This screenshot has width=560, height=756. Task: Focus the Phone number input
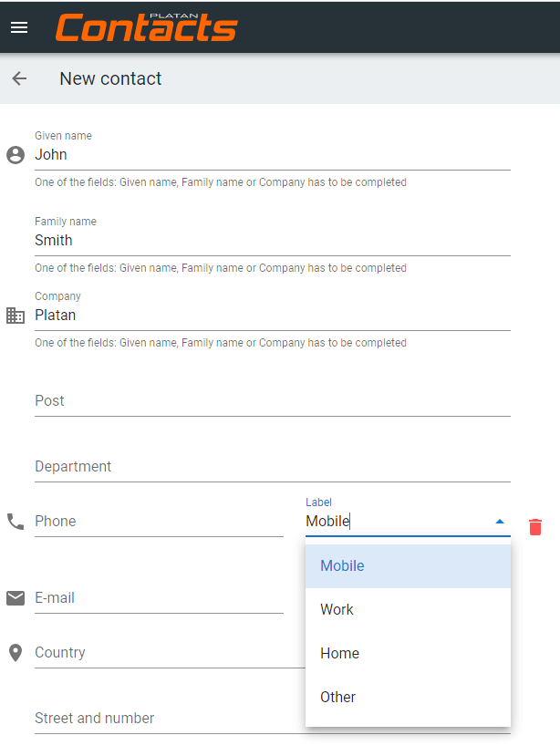click(x=160, y=522)
